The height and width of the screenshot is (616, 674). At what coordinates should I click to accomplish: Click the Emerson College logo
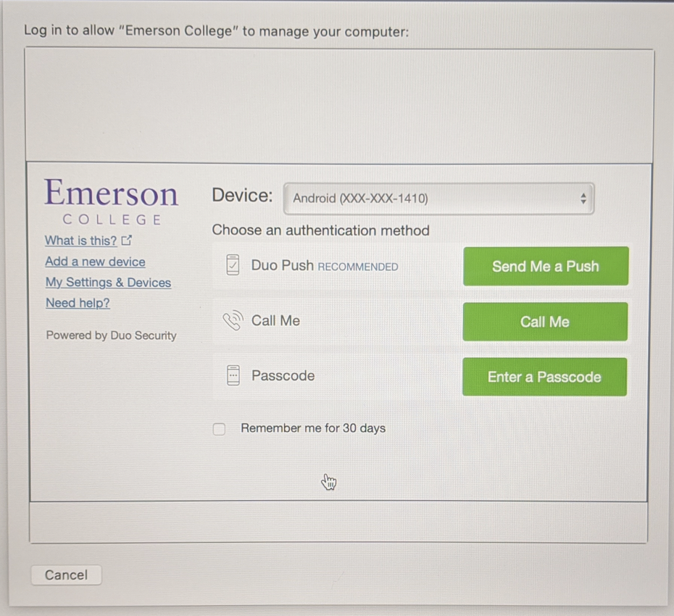click(x=112, y=201)
